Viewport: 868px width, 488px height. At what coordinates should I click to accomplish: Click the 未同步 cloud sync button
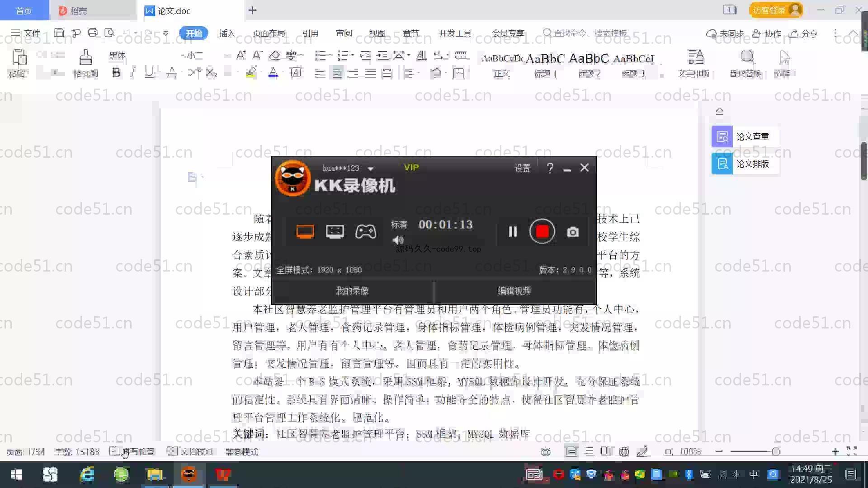[725, 33]
